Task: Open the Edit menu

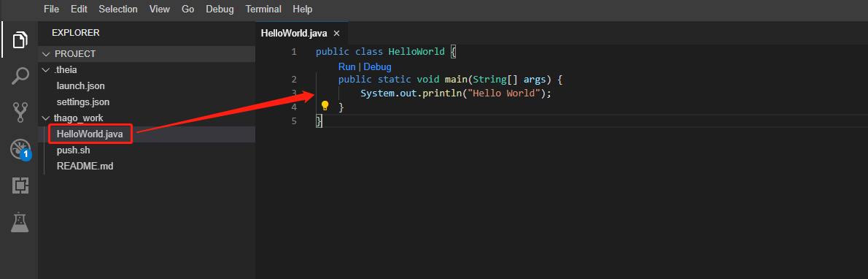Action: click(x=80, y=9)
